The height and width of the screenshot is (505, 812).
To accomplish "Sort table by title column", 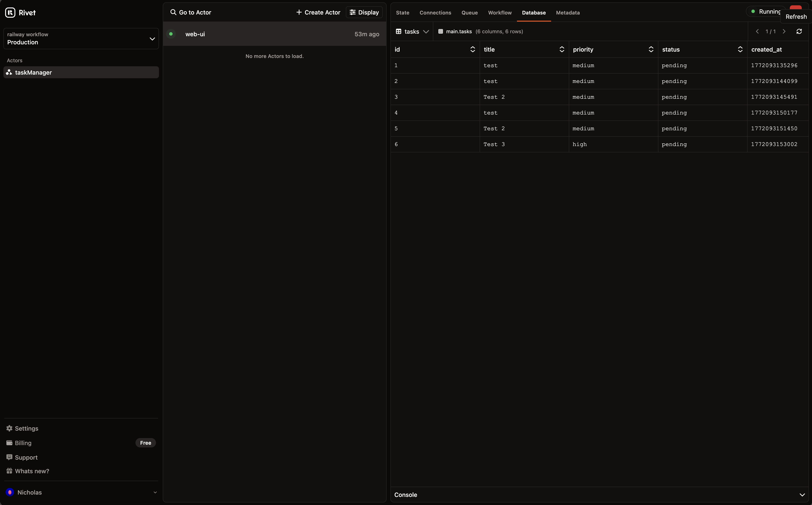I will pos(562,49).
